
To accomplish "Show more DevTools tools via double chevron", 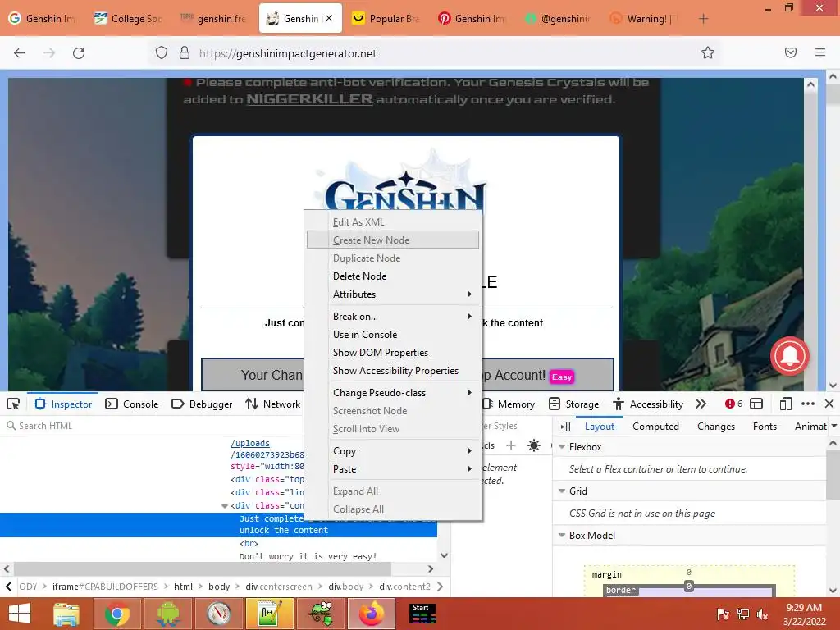I will 701,404.
